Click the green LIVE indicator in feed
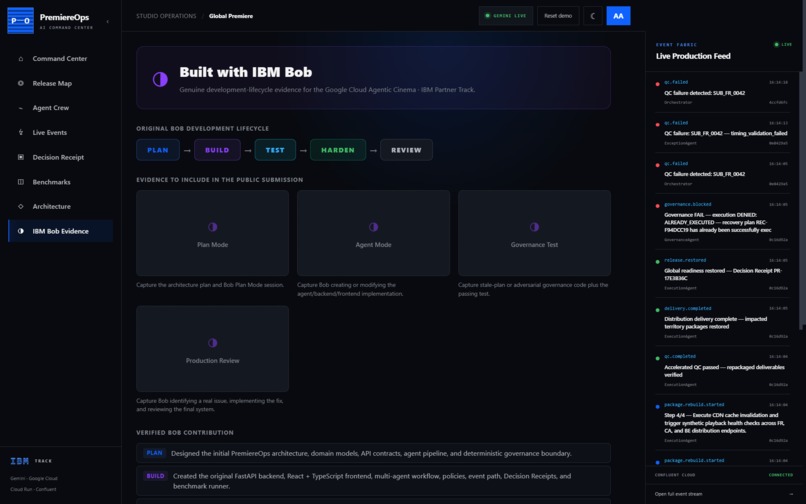806x504 pixels. click(783, 45)
